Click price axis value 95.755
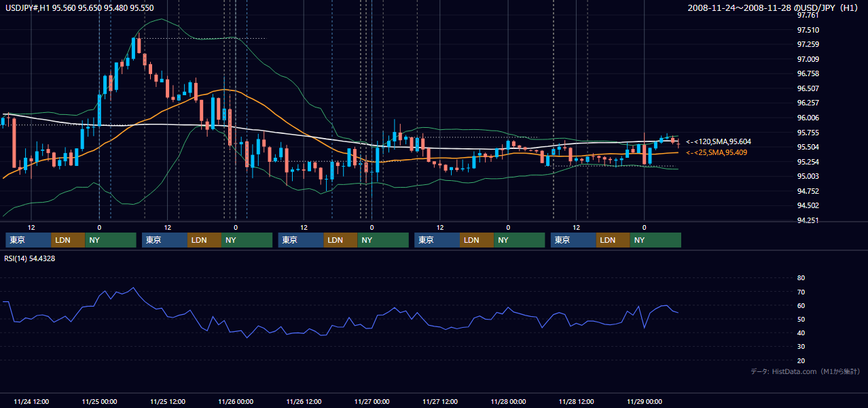Viewport: 868px width, 408px height. pyautogui.click(x=808, y=133)
